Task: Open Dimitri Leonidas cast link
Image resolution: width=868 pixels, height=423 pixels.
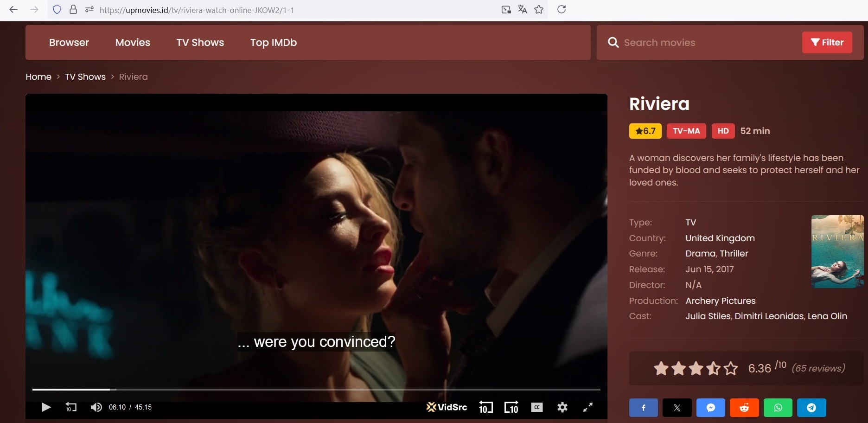Action: (769, 316)
